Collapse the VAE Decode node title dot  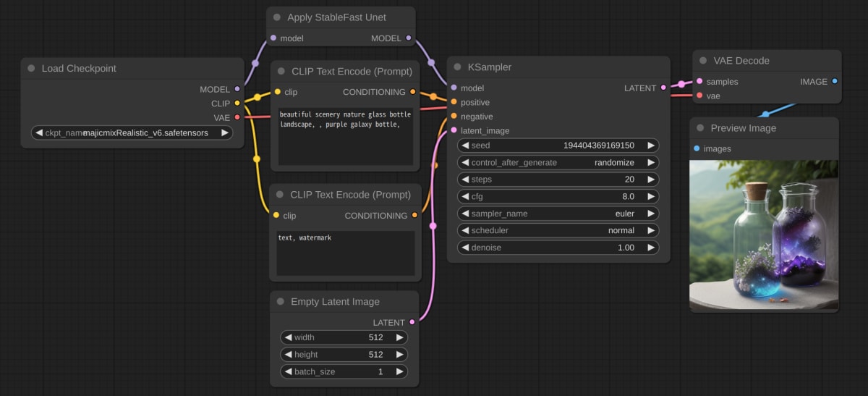click(703, 61)
